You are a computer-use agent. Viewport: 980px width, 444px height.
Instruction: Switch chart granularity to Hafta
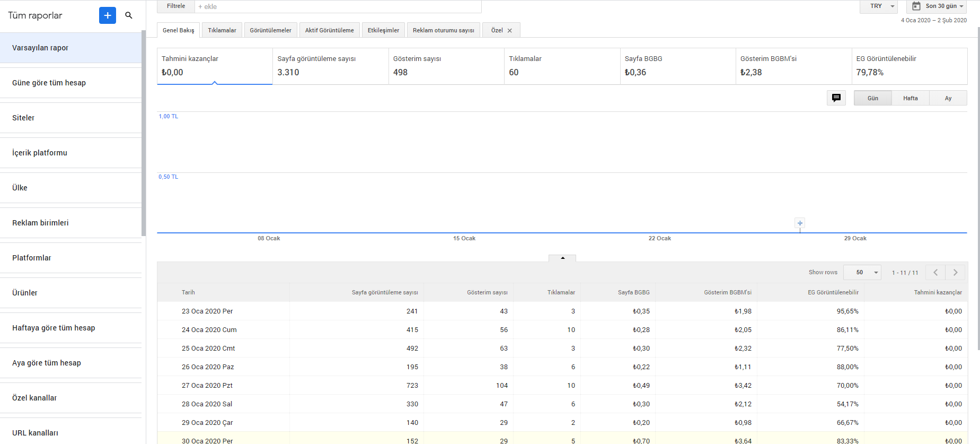click(911, 98)
